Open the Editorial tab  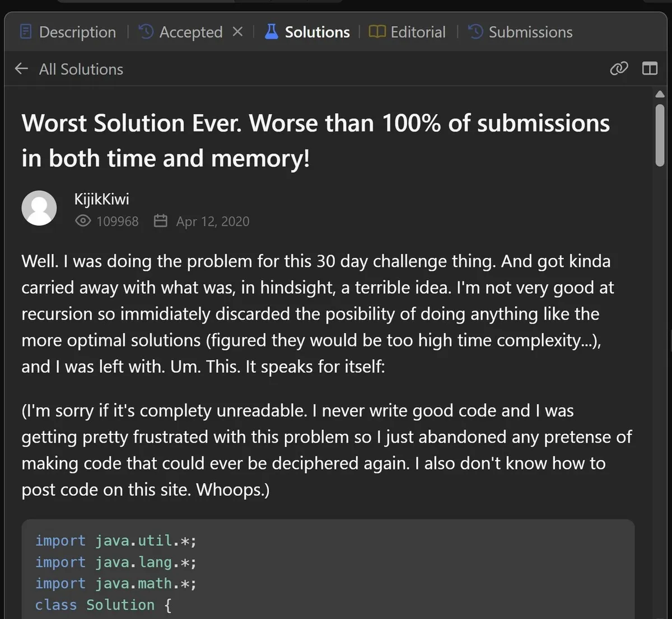click(x=408, y=32)
